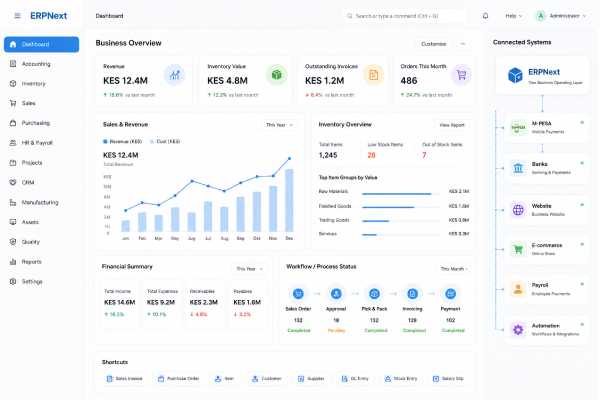Screen dimensions: 600x400
Task: Click the M-PESA connected system icon
Action: [518, 127]
